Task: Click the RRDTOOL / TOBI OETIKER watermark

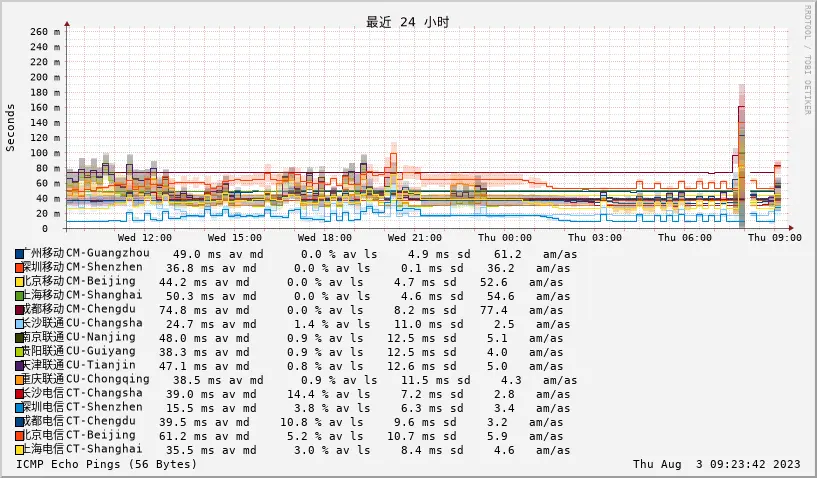Action: point(807,60)
